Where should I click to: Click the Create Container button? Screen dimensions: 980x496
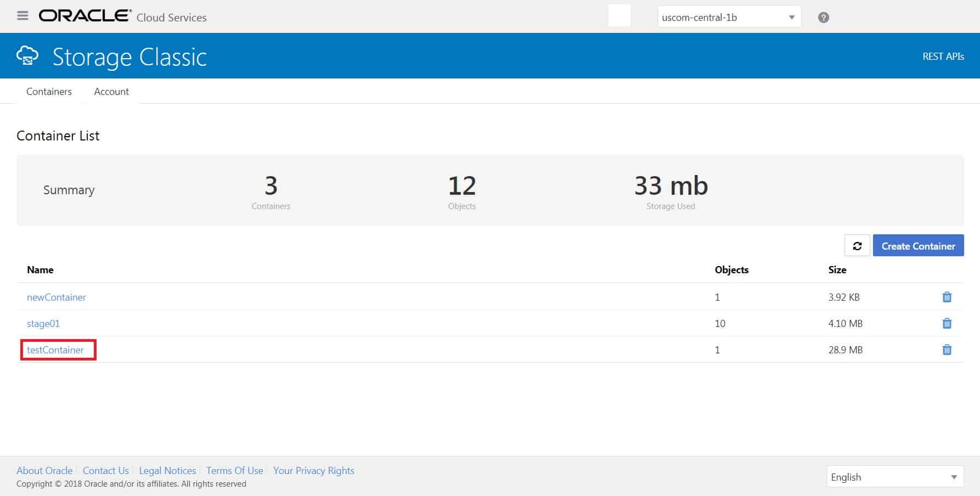(x=918, y=246)
